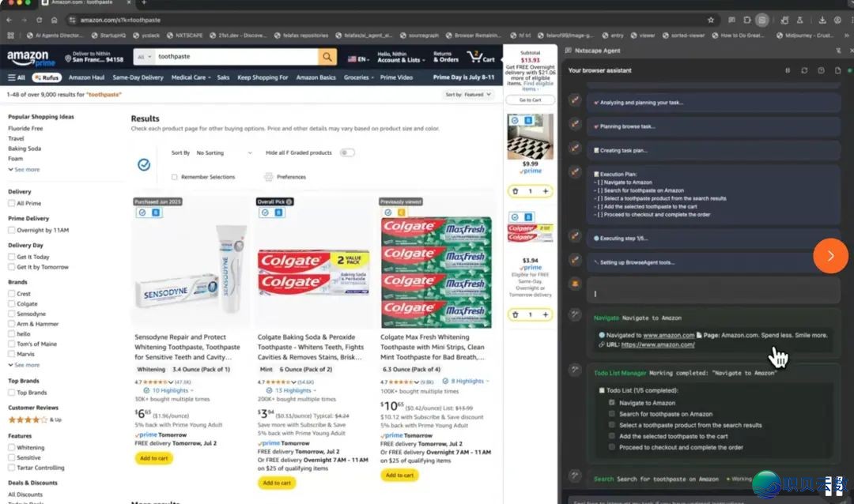Open Amazon Basics in the nav bar

[316, 77]
